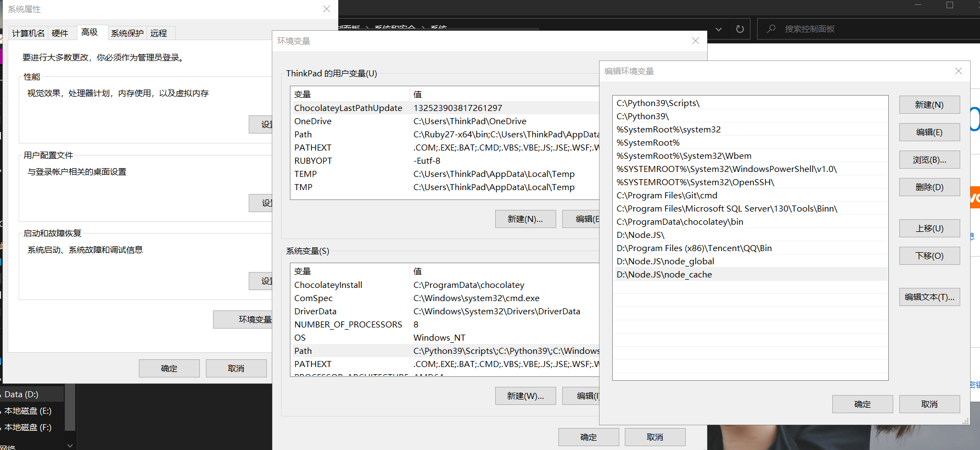Select the Microsoft SQL Server Binn entry

750,208
